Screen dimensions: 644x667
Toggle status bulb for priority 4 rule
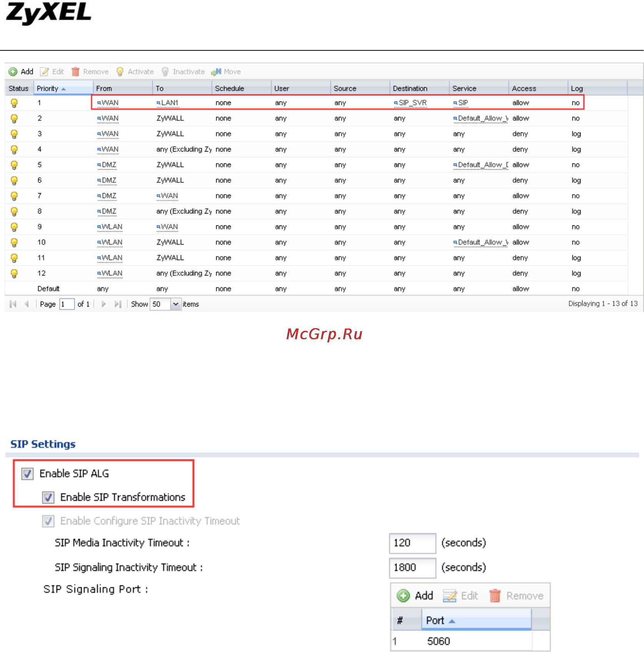[14, 149]
